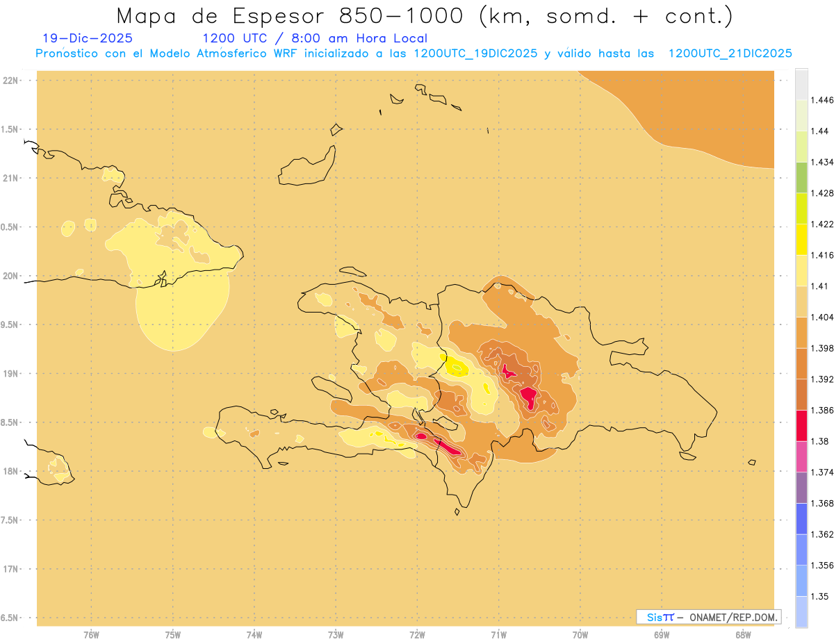Click the latitude label '22N'
834x644 pixels.
(11, 81)
